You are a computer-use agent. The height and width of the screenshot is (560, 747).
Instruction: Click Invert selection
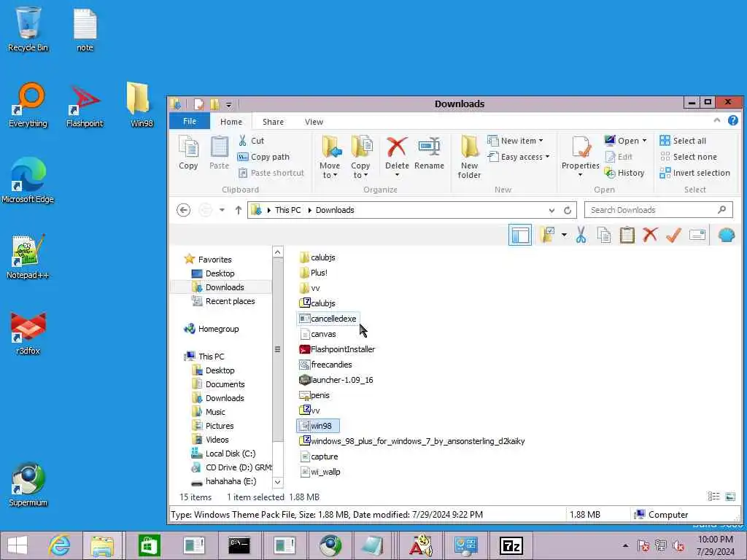click(694, 173)
